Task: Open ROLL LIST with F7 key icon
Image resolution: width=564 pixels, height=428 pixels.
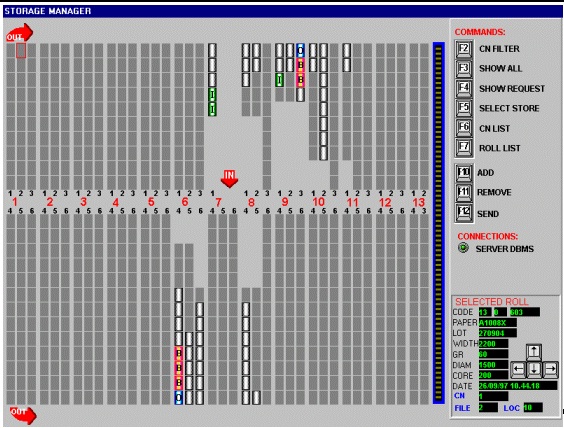Action: pos(464,148)
